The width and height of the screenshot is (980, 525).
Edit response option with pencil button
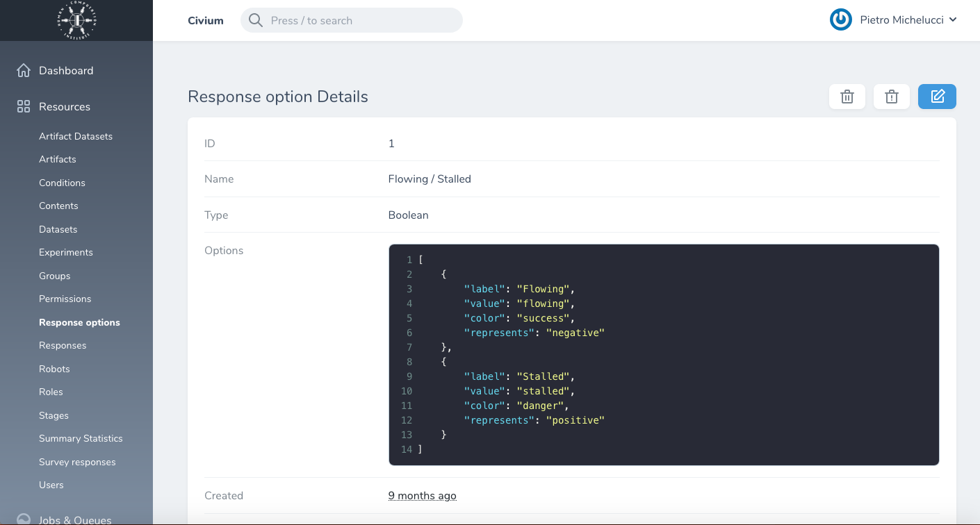pos(937,97)
